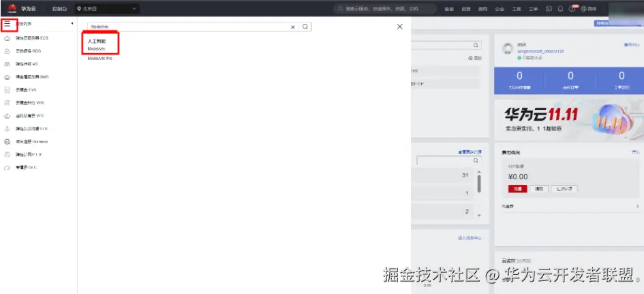Click the RDS icon in sidebar
This screenshot has height=294, width=644.
[7, 51]
